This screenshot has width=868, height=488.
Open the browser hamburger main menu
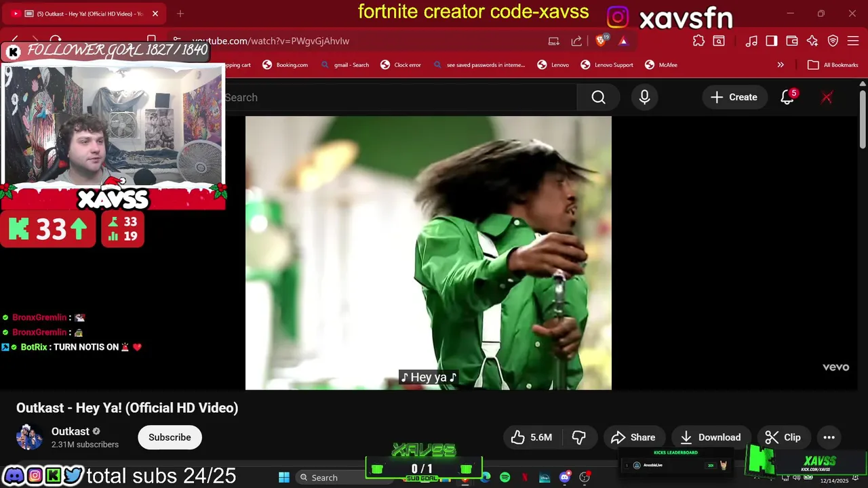853,41
